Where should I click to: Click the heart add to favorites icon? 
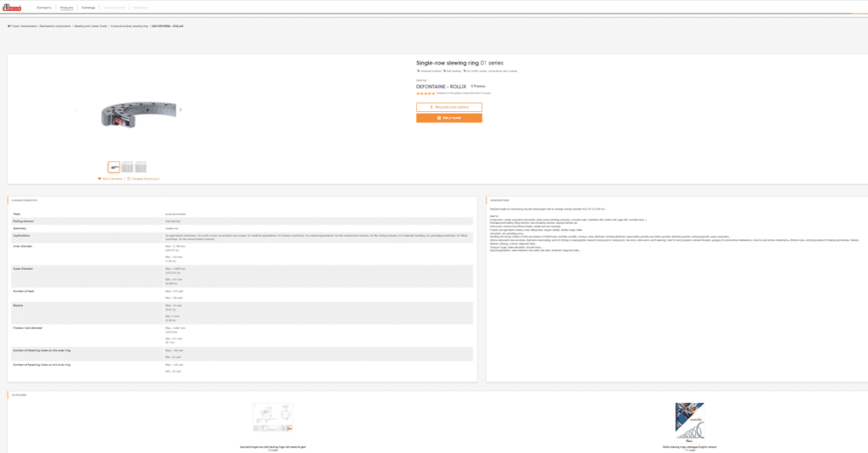[100, 179]
